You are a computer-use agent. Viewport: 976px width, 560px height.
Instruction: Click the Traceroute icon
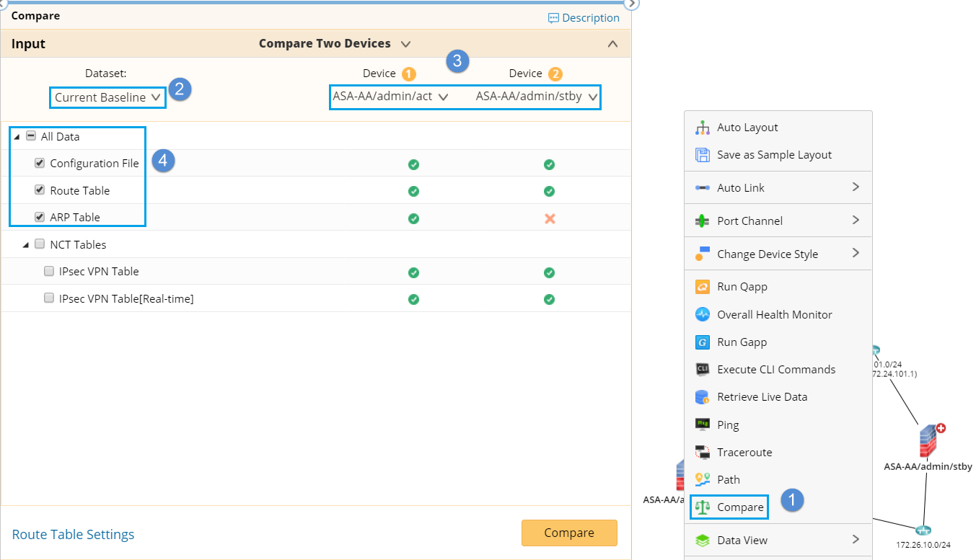[x=702, y=453]
